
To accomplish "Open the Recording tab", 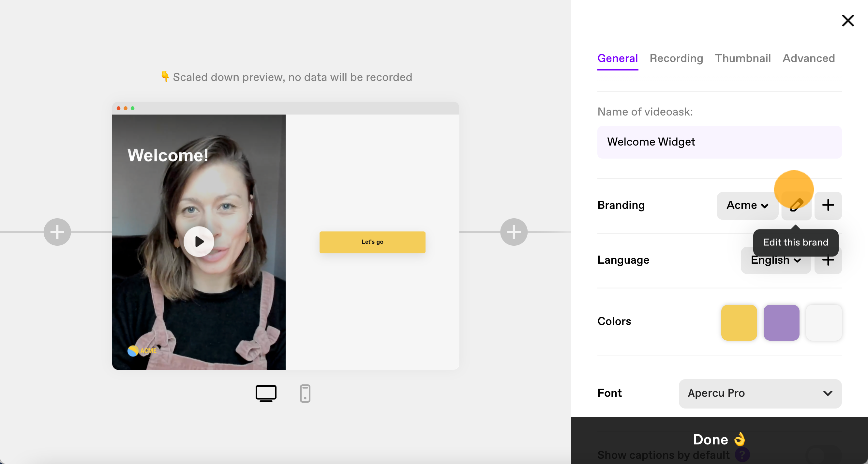I will (676, 58).
